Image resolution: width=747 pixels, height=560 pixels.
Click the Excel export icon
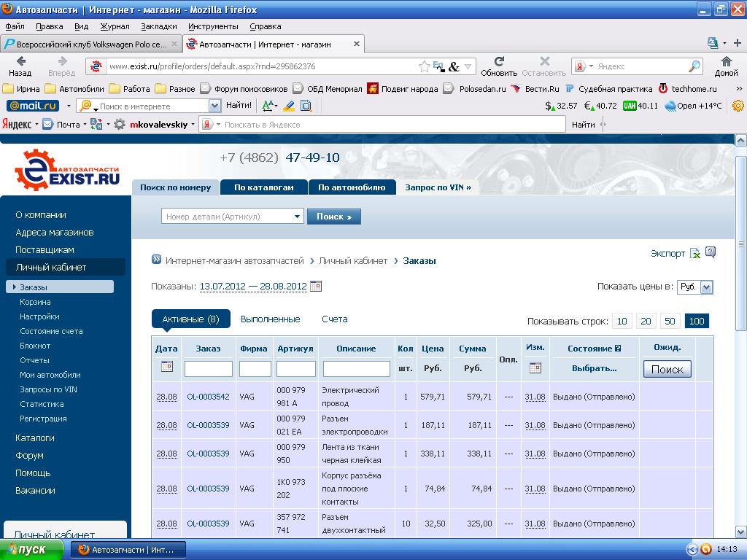695,254
